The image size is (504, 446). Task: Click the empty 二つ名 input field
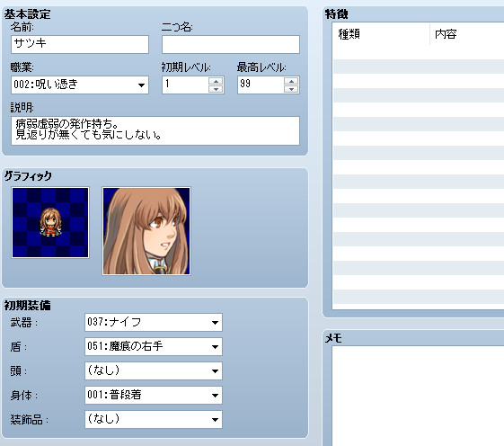(231, 44)
